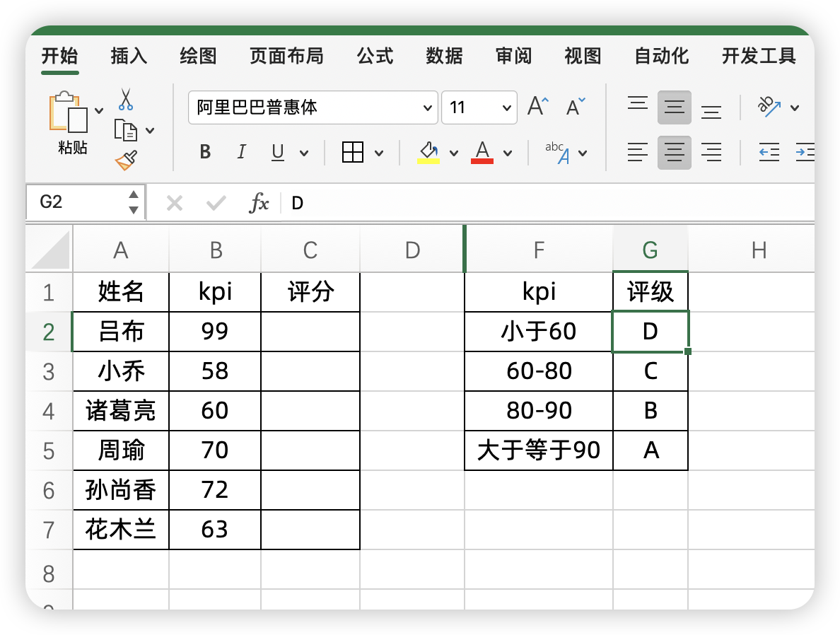Apply cell borders icon

(x=353, y=152)
